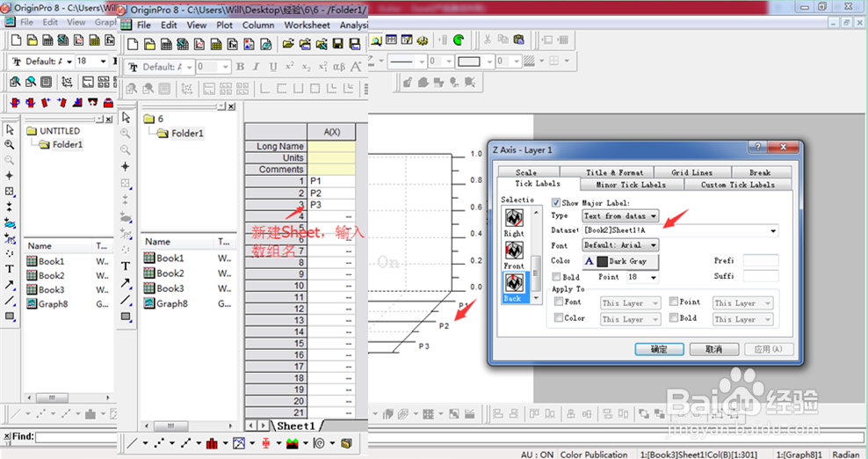The width and height of the screenshot is (868, 459).
Task: Open Font dropdown 'Default: Arial'
Action: [620, 244]
